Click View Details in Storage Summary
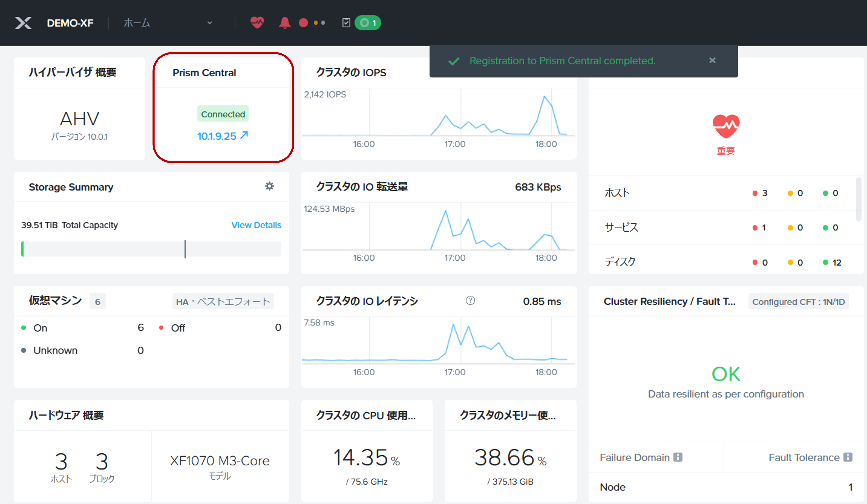867x504 pixels. (x=256, y=225)
